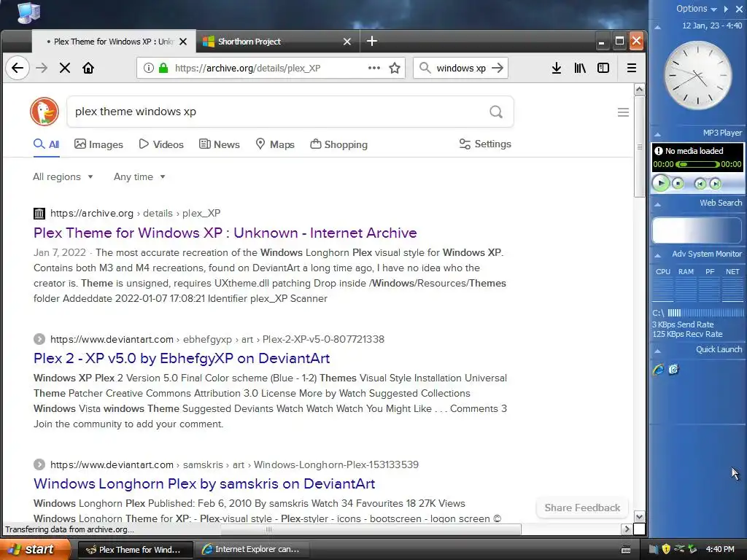Click the Windows start button
The image size is (747, 560).
pos(36,549)
